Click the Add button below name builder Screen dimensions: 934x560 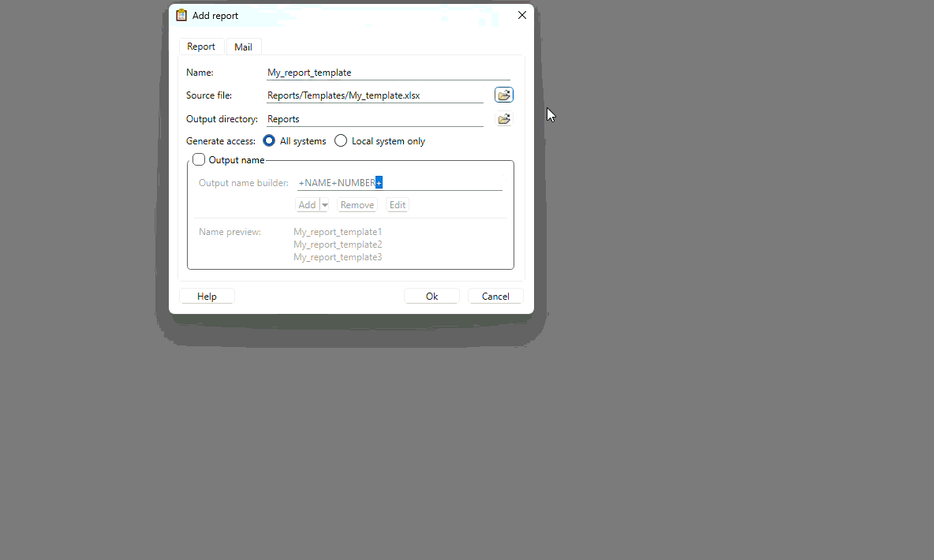click(x=307, y=204)
